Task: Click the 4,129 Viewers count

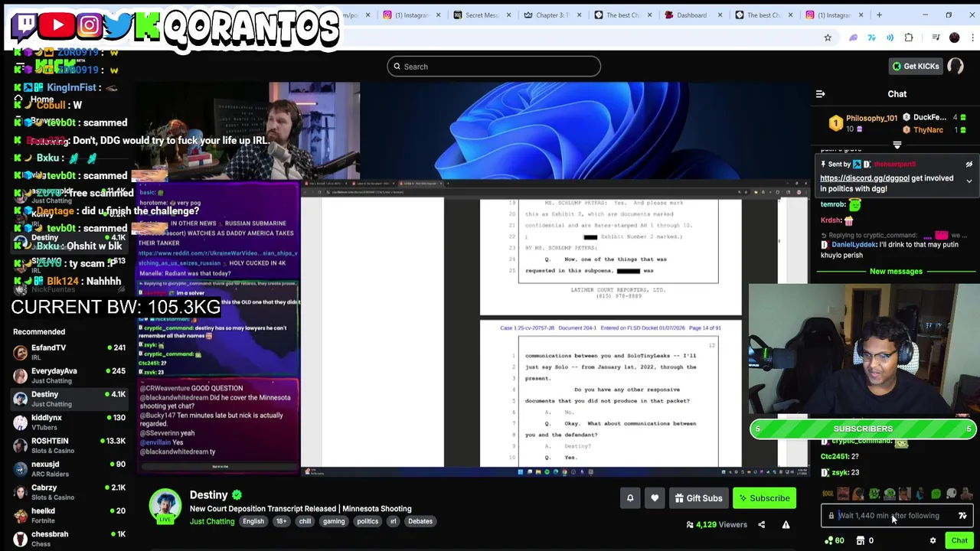Action: 717,525
